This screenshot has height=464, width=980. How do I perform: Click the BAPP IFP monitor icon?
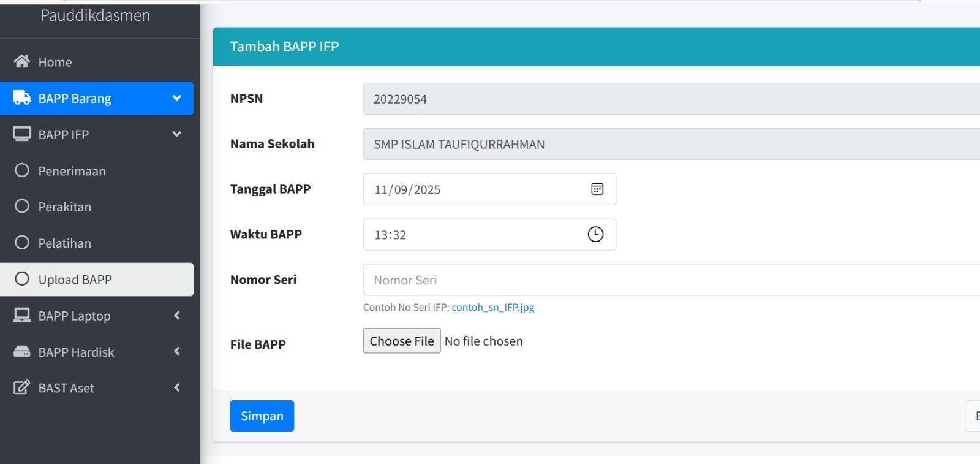22,134
